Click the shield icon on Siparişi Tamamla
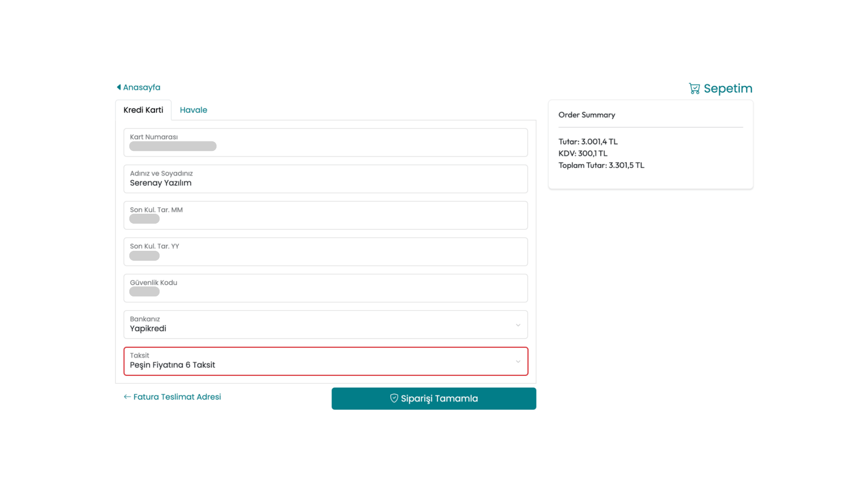This screenshot has width=868, height=488. [394, 398]
